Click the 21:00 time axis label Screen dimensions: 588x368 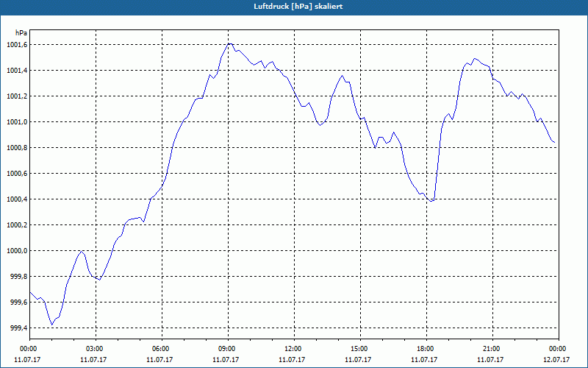coord(492,349)
